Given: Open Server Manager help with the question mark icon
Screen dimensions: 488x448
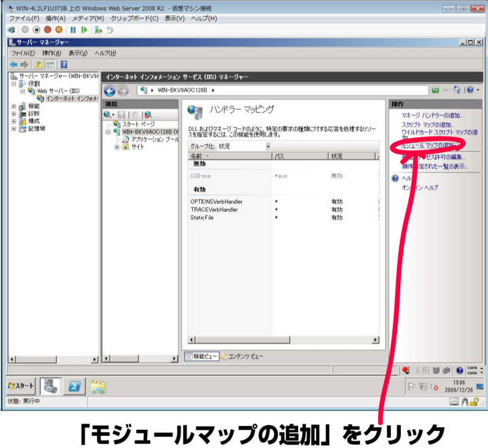Looking at the screenshot, I should click(x=64, y=63).
